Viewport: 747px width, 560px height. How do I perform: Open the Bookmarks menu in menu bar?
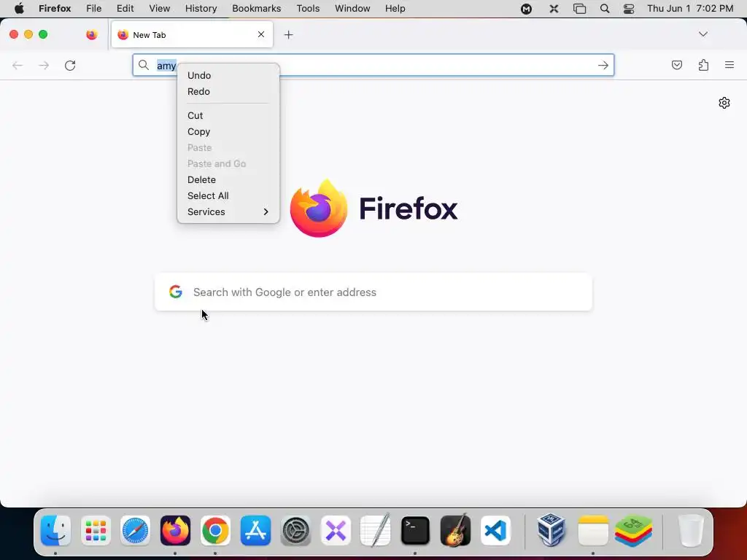[256, 9]
